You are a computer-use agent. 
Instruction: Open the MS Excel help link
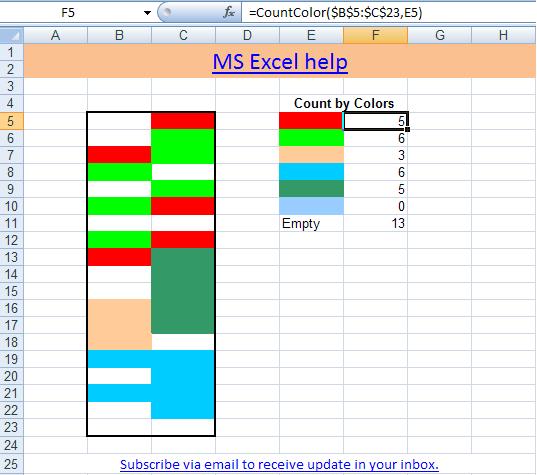click(280, 62)
